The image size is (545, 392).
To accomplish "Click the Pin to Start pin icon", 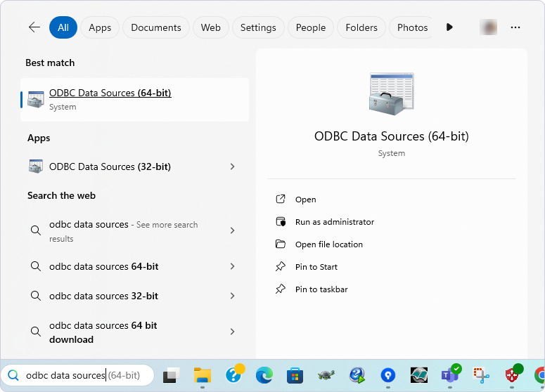I will click(281, 266).
